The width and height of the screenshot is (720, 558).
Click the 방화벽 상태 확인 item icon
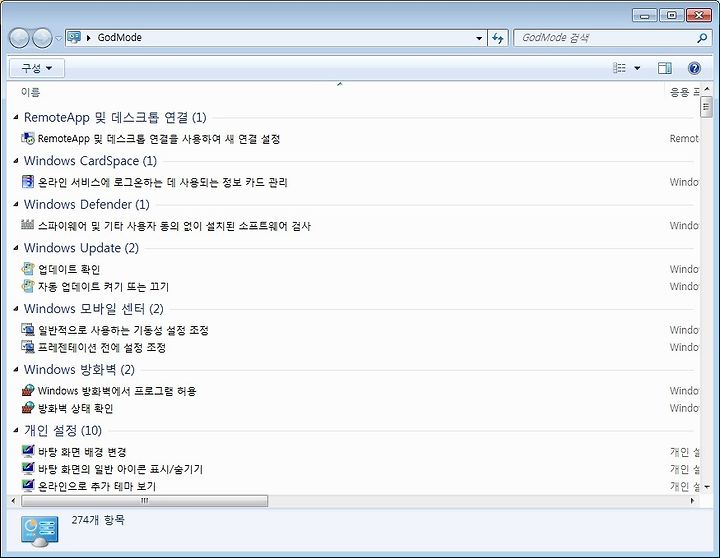coord(28,407)
